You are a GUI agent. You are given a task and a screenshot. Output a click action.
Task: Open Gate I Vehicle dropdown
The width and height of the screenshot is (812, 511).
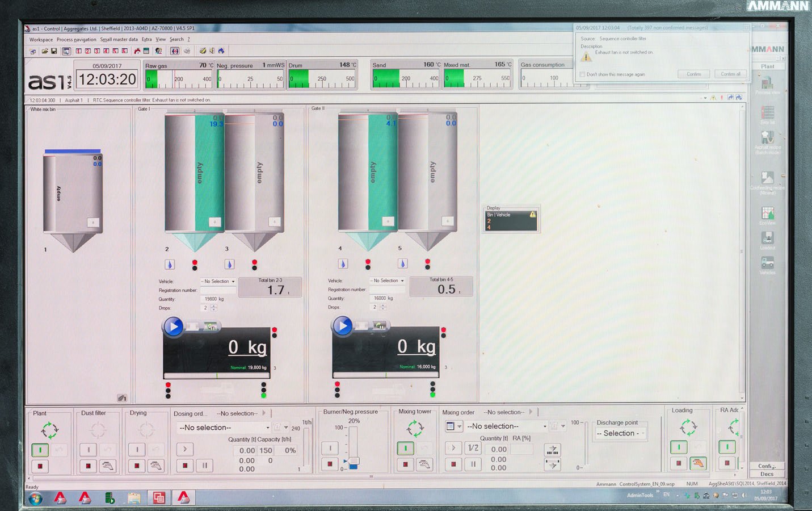[217, 281]
